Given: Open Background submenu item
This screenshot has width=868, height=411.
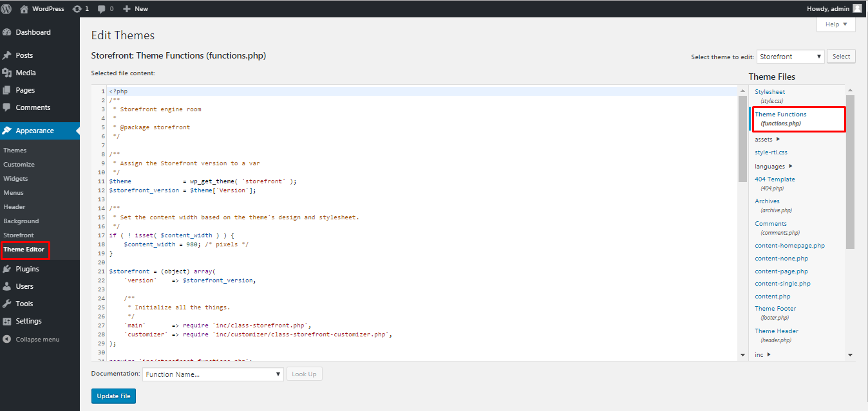Looking at the screenshot, I should pyautogui.click(x=21, y=221).
